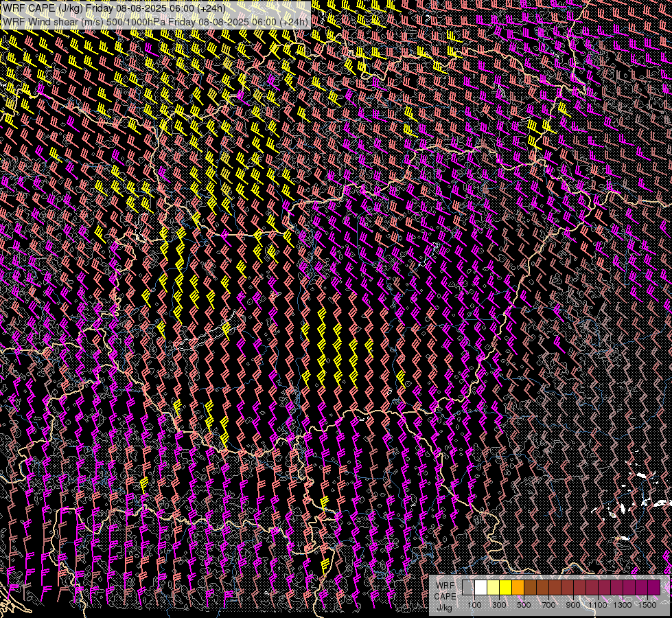
Task: Click the grey below-100 legend swatch
Action: click(x=468, y=587)
